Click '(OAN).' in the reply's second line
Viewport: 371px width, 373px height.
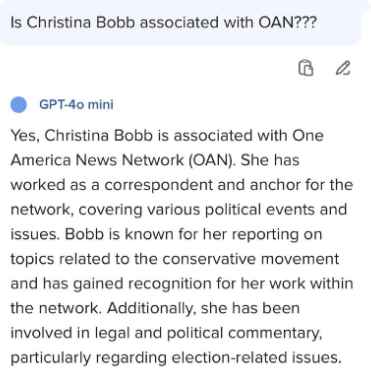pyautogui.click(x=212, y=160)
